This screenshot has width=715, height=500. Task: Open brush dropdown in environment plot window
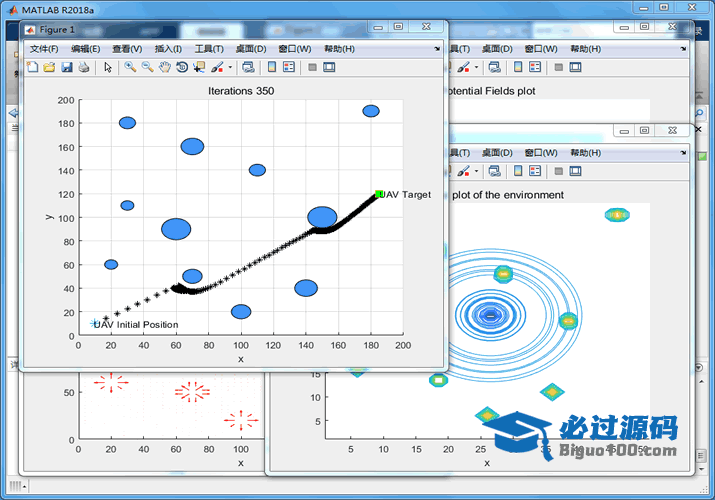point(477,171)
